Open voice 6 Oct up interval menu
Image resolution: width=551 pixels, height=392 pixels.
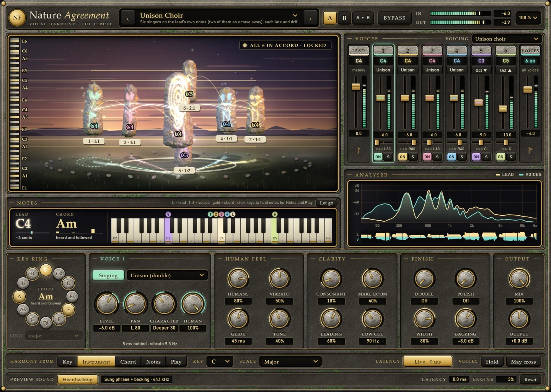click(505, 70)
